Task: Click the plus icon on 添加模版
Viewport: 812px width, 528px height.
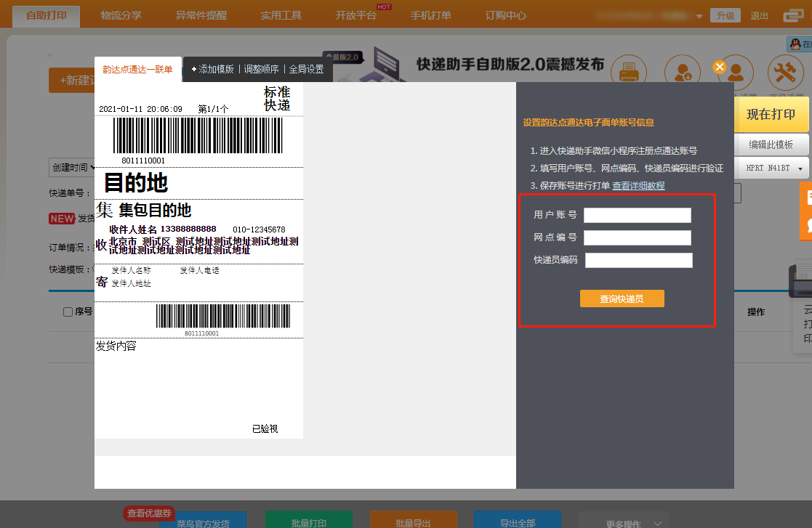Action: click(x=194, y=70)
